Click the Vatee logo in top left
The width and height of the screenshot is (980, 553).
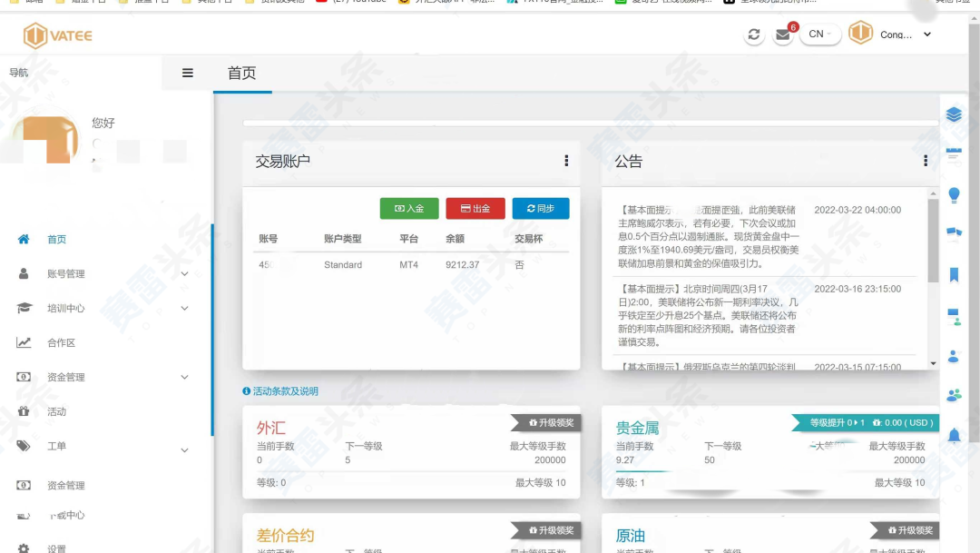pos(54,34)
